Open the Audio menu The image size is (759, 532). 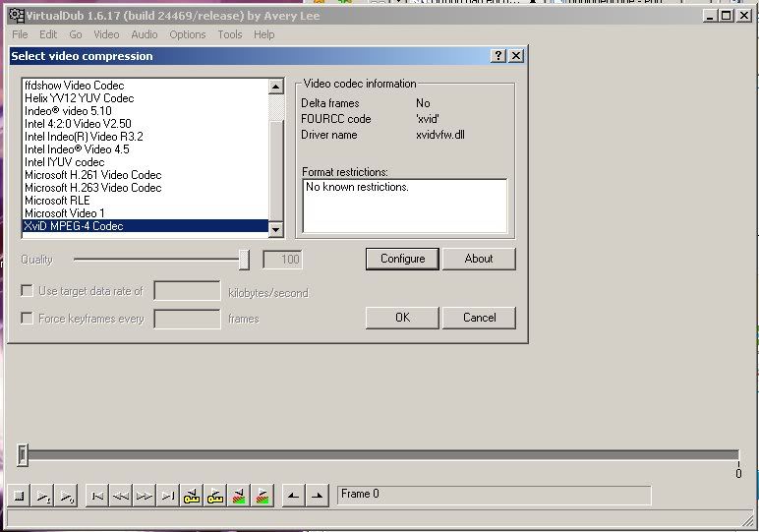coord(145,34)
